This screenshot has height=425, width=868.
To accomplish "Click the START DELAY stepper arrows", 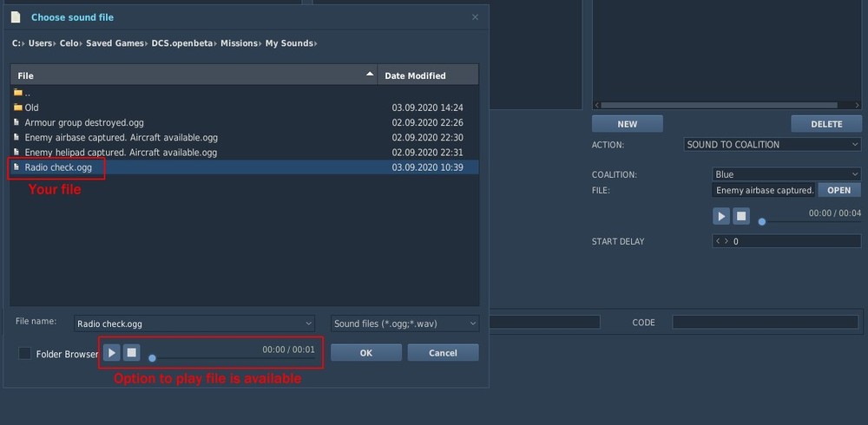I will coord(722,241).
